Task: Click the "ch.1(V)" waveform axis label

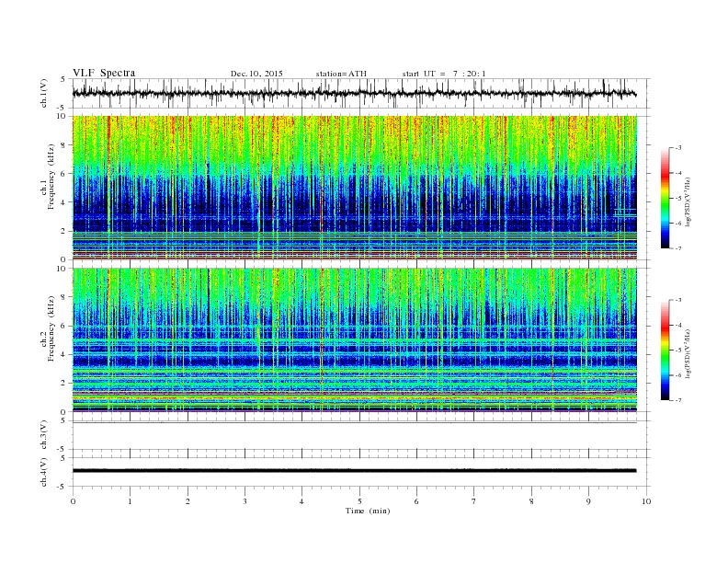Action: pyautogui.click(x=44, y=93)
